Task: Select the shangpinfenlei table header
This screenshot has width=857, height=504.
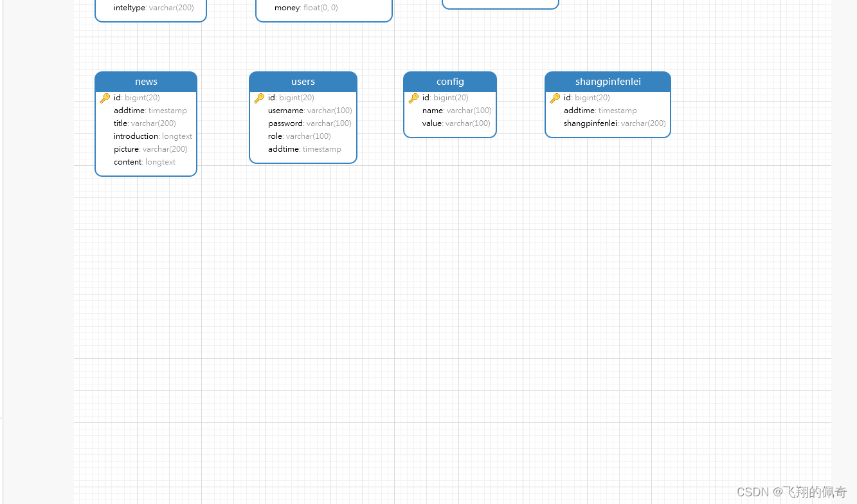Action: 608,82
